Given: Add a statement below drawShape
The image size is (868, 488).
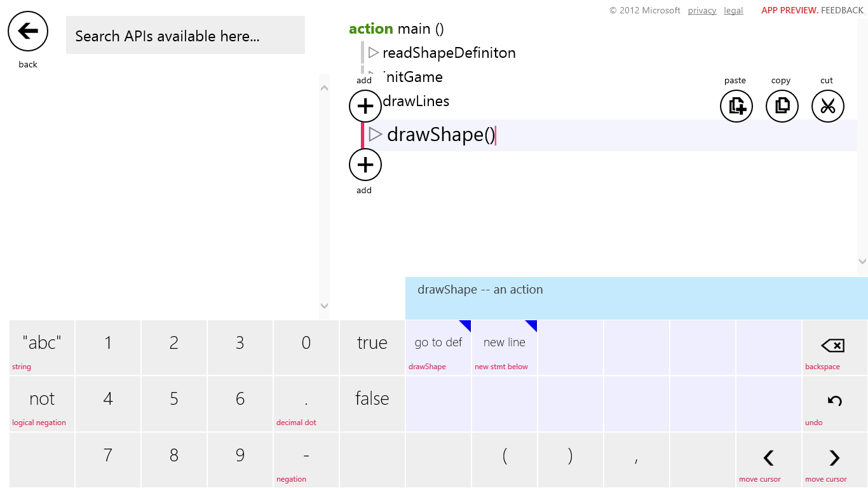Looking at the screenshot, I should 365,166.
